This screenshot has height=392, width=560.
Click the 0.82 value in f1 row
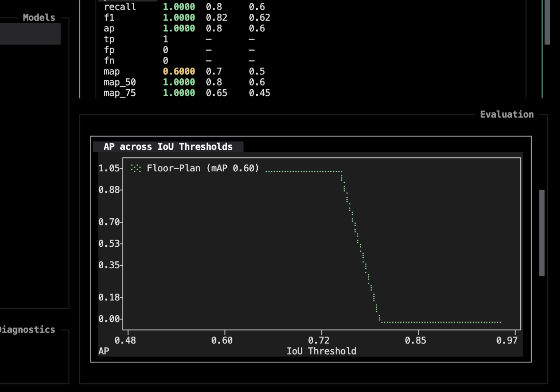pyautogui.click(x=216, y=17)
